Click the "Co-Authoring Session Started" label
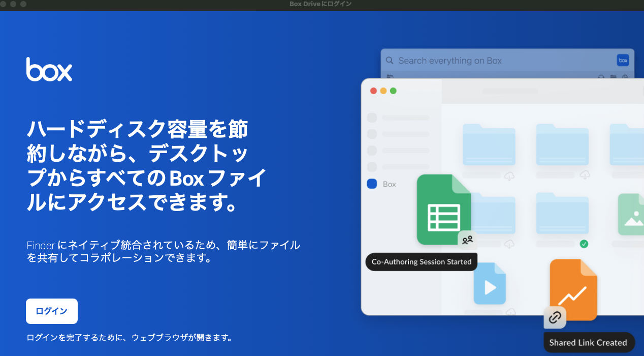Screen dimensions: 644x356 [422, 262]
